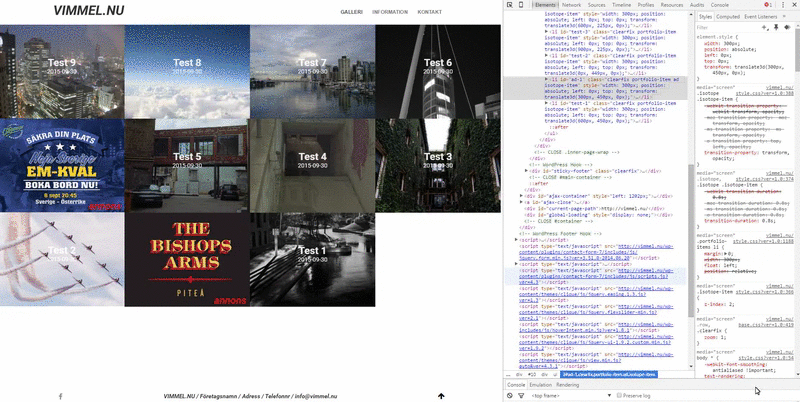The height and width of the screenshot is (402, 800).
Task: Switch to the Computed sidebar tab
Action: click(728, 17)
